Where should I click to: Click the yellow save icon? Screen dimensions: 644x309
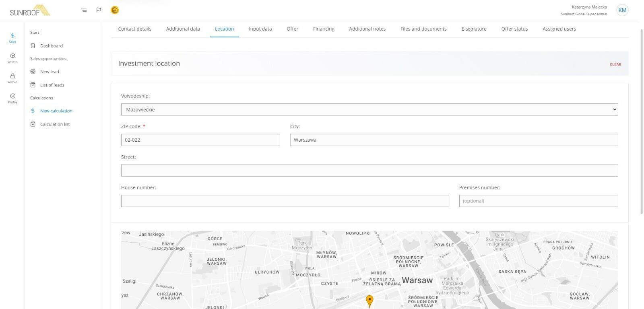coord(115,10)
